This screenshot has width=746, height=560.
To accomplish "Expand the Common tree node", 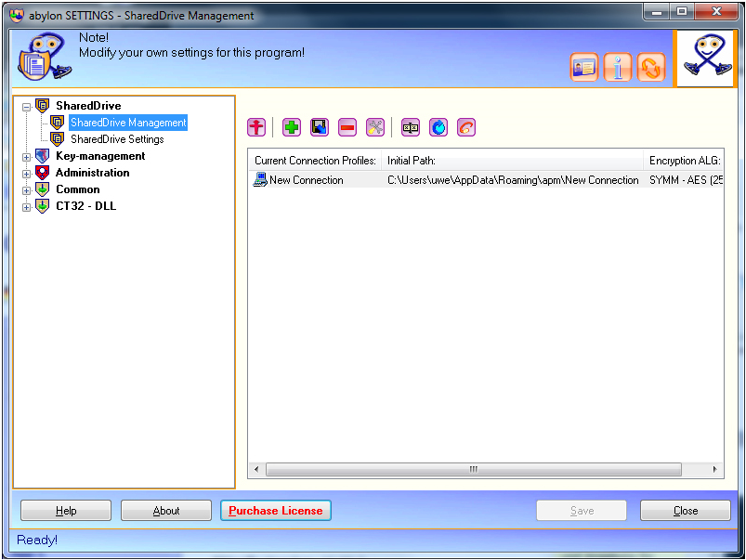I will [x=27, y=190].
